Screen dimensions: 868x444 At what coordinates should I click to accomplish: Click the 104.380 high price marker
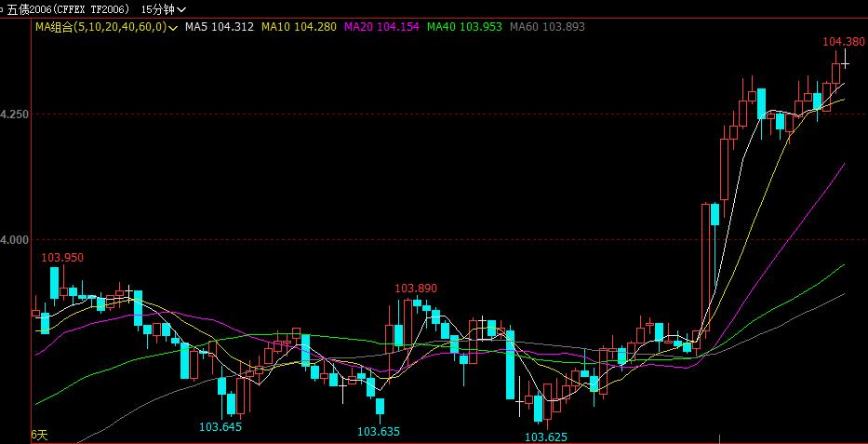click(844, 42)
